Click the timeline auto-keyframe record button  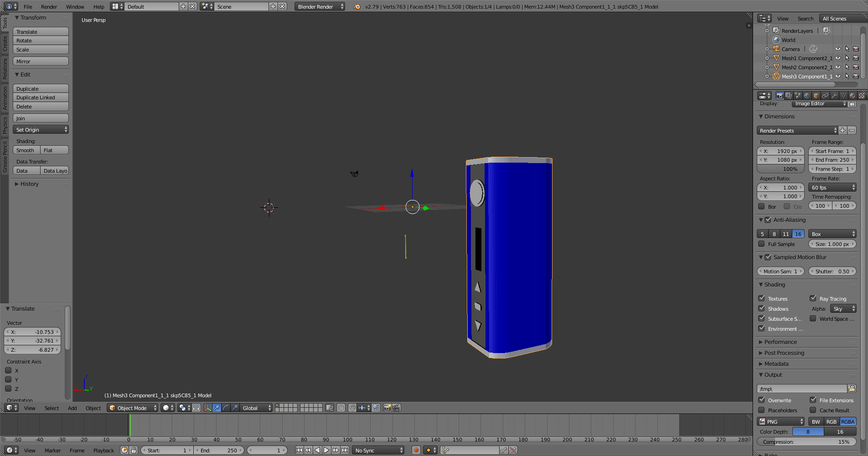(416, 450)
